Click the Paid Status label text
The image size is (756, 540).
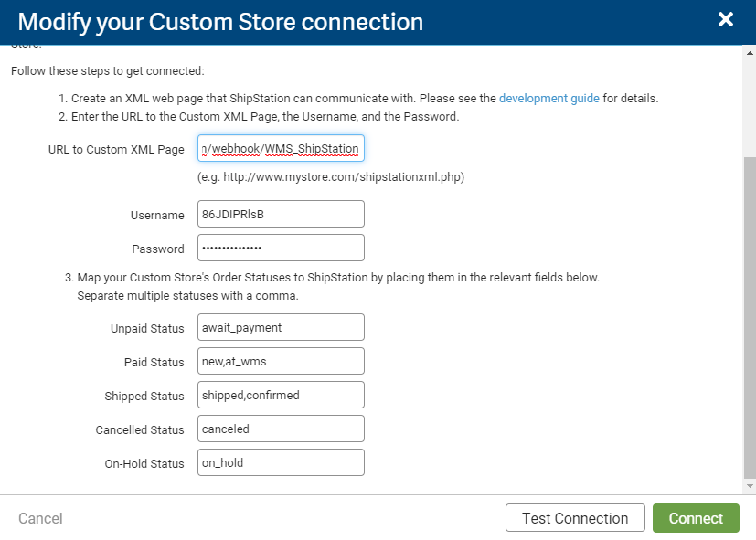coord(154,362)
